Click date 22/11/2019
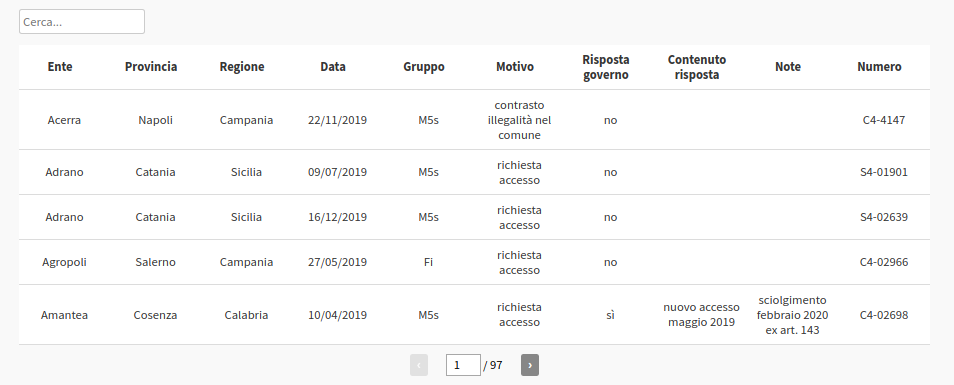This screenshot has width=954, height=385. (x=338, y=120)
